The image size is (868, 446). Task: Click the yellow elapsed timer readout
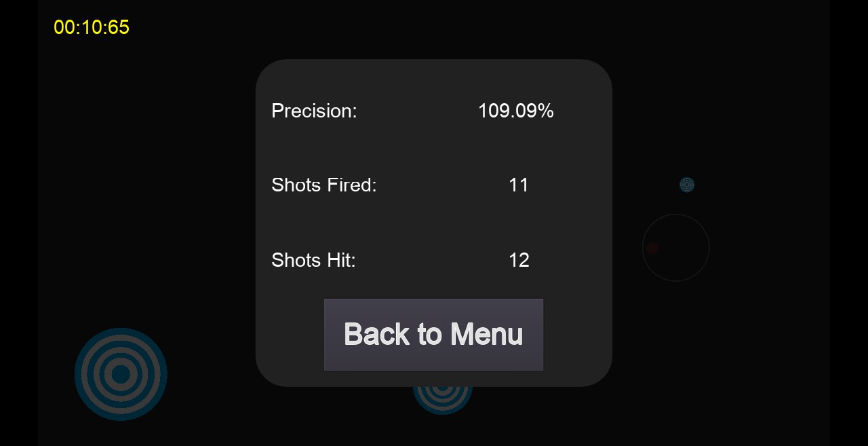tap(92, 27)
